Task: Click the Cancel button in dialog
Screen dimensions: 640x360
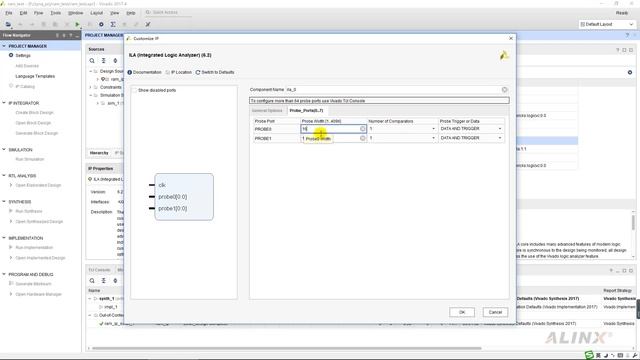Action: pos(495,312)
